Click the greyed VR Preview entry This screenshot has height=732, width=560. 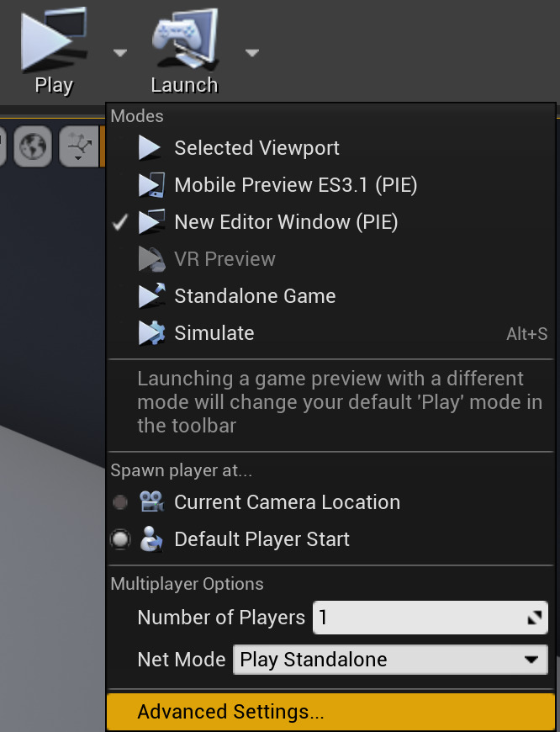click(330, 258)
